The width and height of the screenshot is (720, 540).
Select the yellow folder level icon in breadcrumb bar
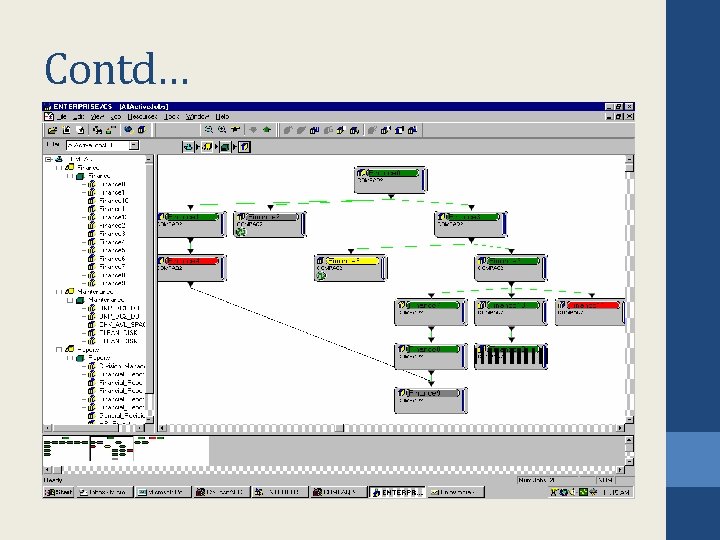(x=207, y=147)
